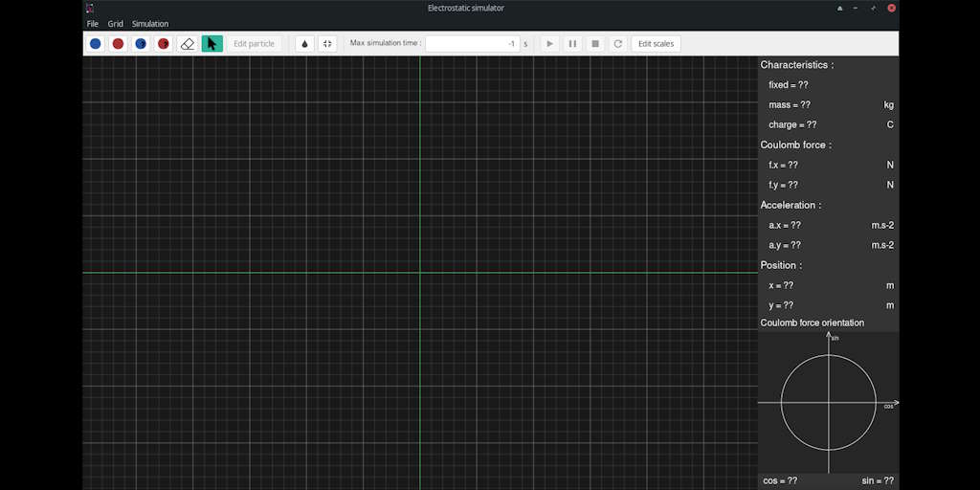Select the plain red particle tool
The height and width of the screenshot is (490, 980).
click(x=118, y=44)
